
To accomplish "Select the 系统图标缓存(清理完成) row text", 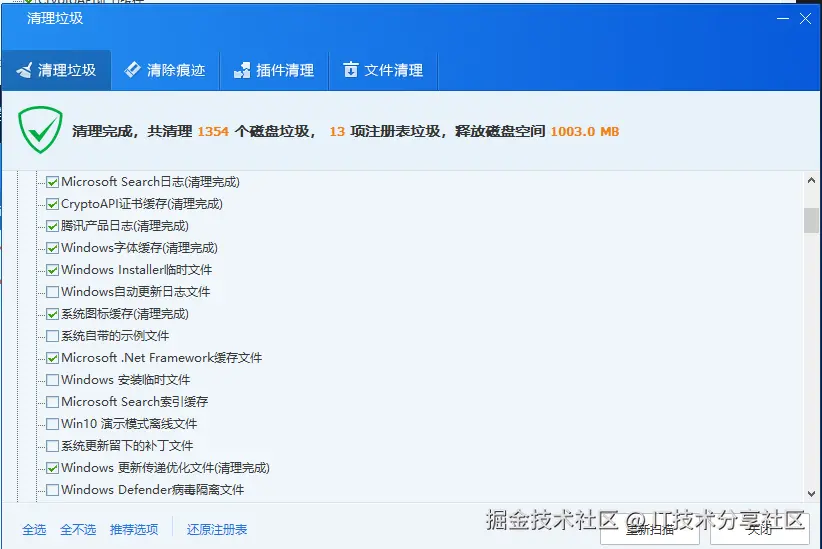I will (x=125, y=314).
